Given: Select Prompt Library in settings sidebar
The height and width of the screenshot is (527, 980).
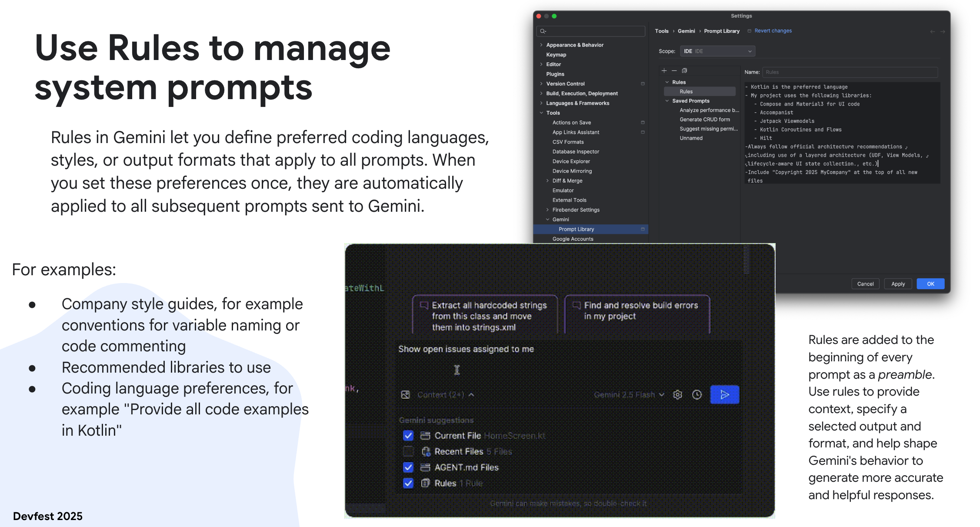Looking at the screenshot, I should [x=576, y=229].
